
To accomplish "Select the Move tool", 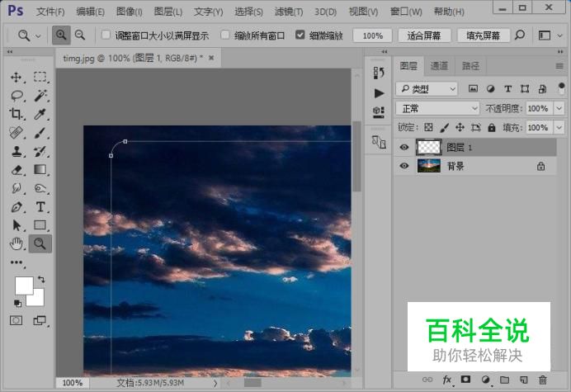I will (x=16, y=78).
